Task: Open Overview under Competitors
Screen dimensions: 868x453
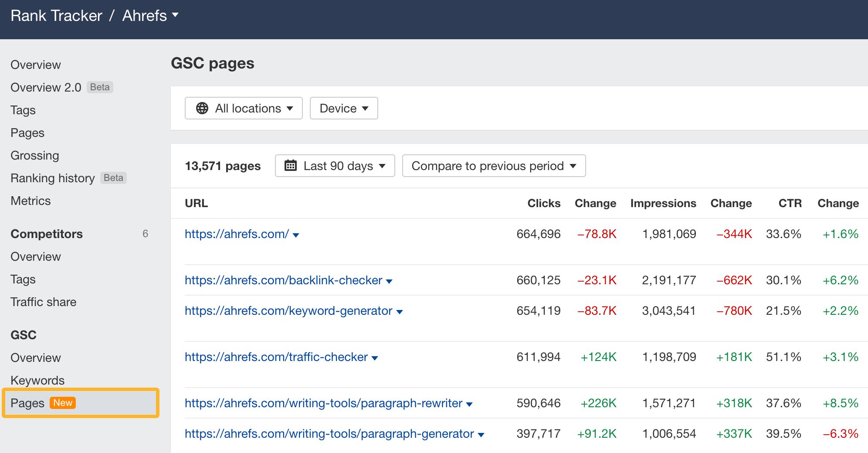Action: 36,256
